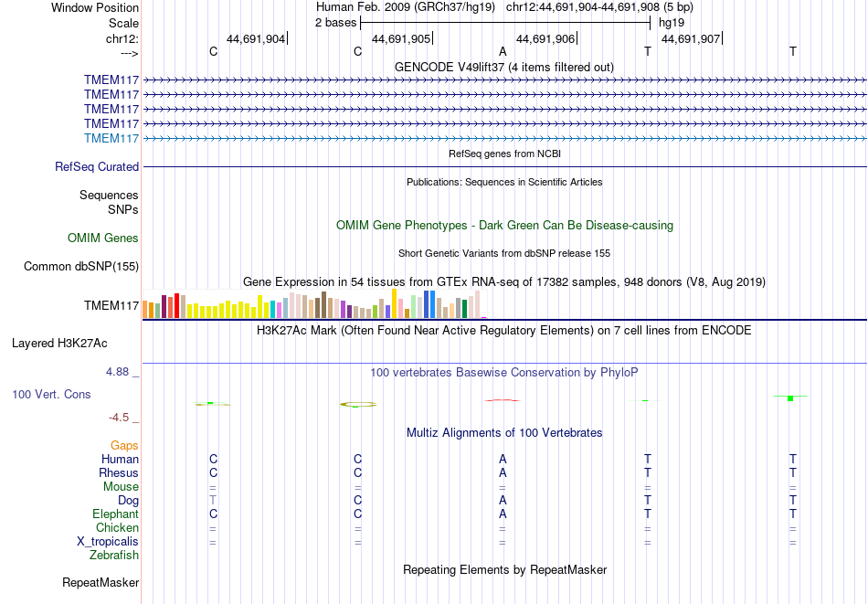Open the Common dbSNP(155) track label
Image resolution: width=868 pixels, height=604 pixels.
[x=81, y=266]
